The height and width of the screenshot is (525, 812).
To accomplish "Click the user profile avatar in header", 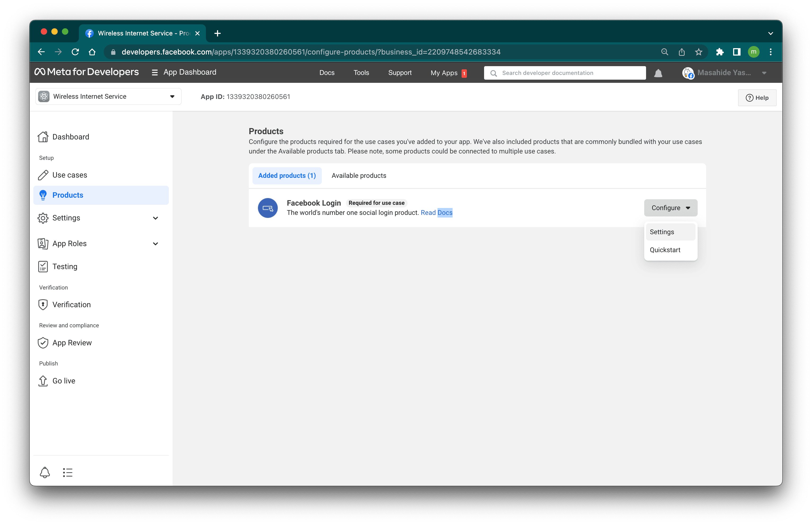I will pos(688,73).
